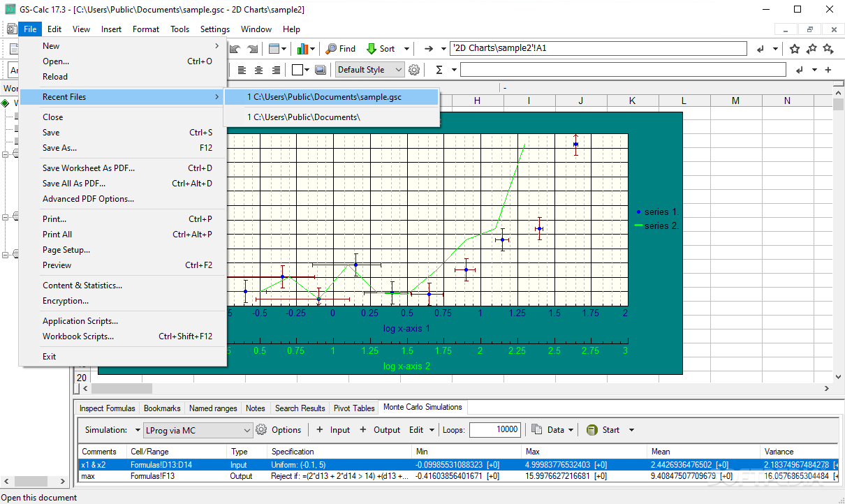Open the Insert menu
The image size is (845, 504).
(111, 29)
